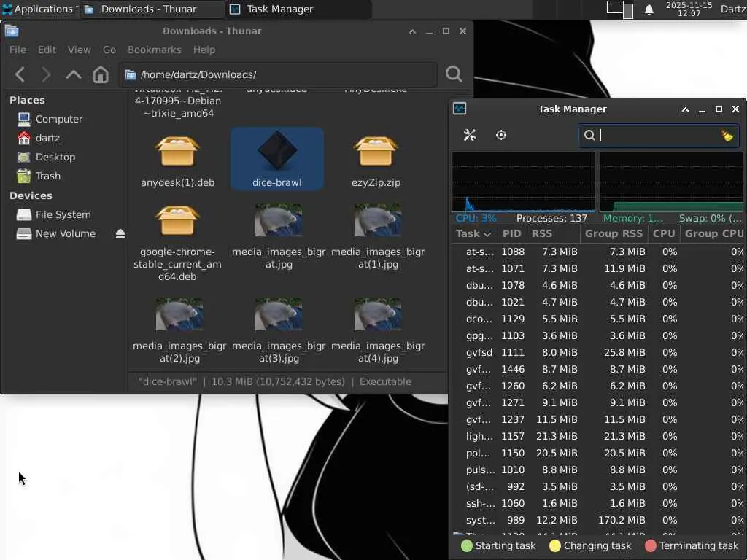The height and width of the screenshot is (560, 747).
Task: Open the Go menu in Thunar
Action: click(109, 50)
